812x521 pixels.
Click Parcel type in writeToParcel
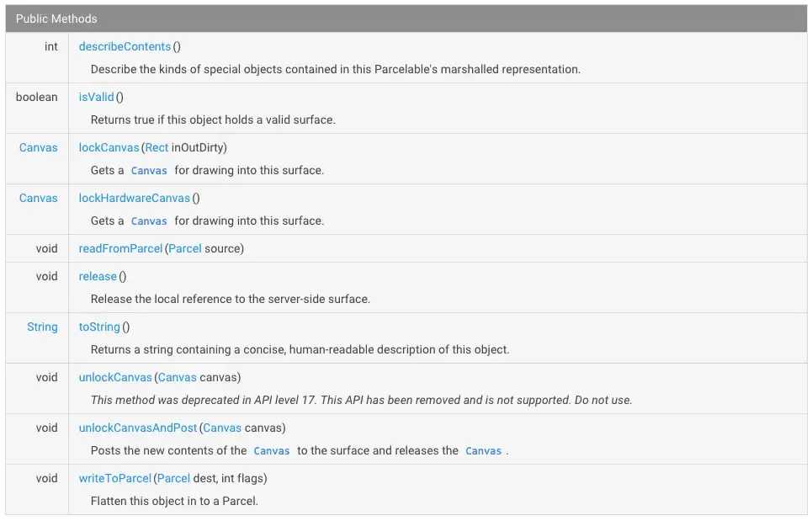[x=173, y=478]
